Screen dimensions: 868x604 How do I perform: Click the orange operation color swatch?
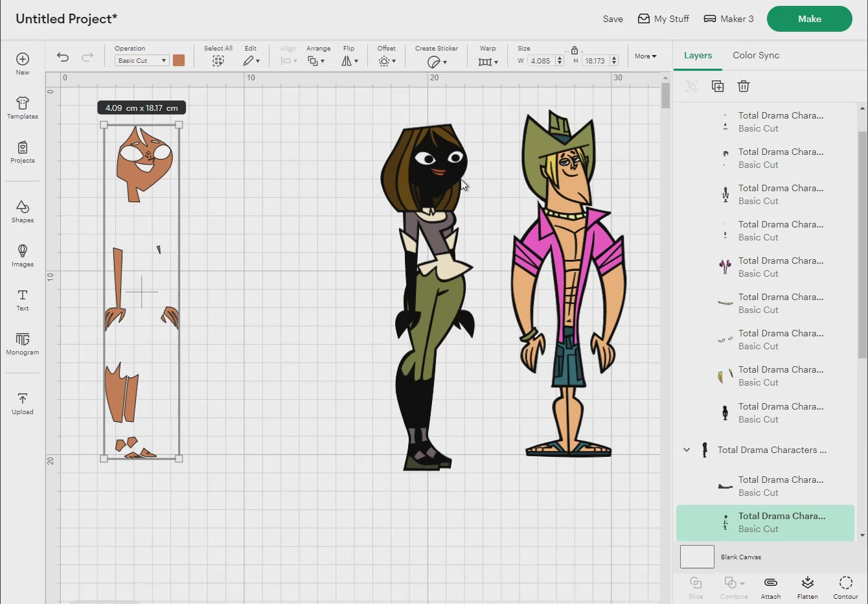click(x=179, y=60)
